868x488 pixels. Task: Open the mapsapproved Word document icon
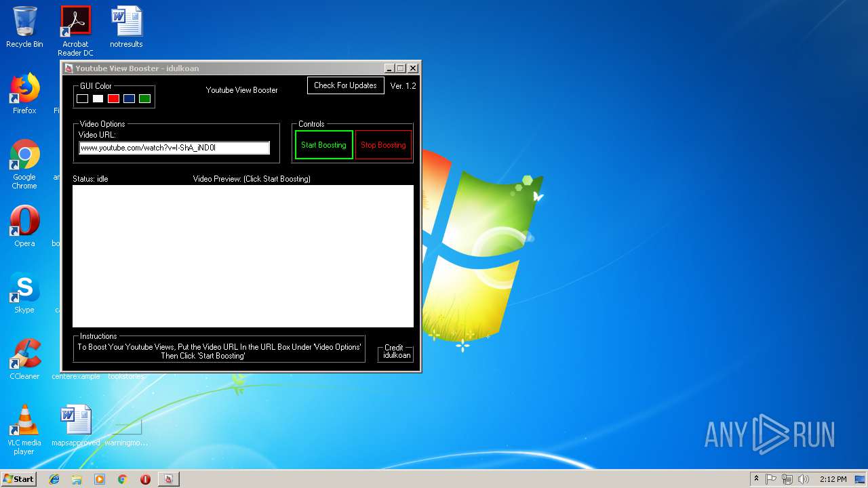click(x=75, y=426)
